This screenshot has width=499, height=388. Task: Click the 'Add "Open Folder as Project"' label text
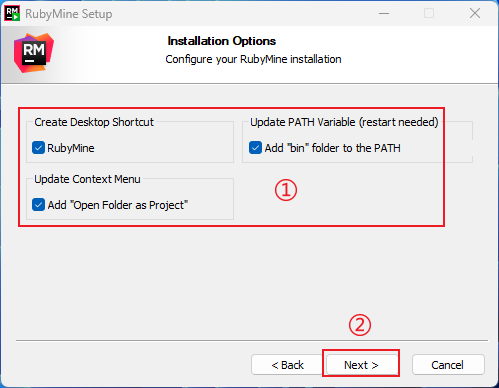[118, 205]
